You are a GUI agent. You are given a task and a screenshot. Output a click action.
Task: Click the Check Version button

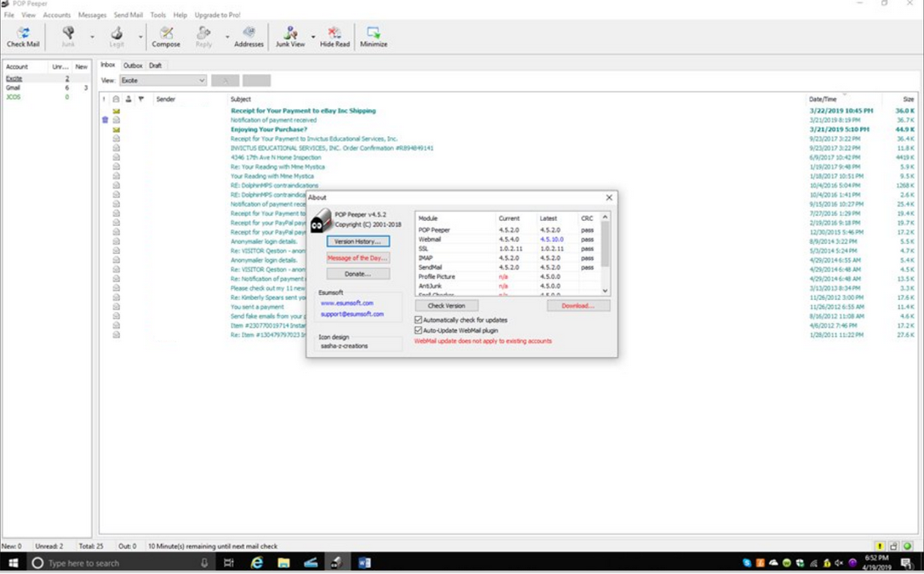[447, 306]
